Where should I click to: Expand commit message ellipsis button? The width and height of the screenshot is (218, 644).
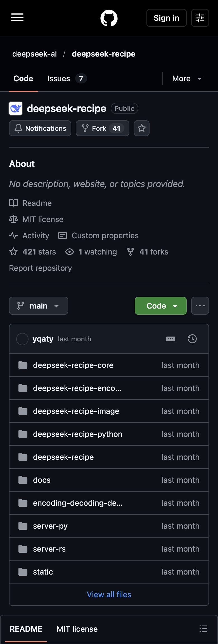coord(170,339)
